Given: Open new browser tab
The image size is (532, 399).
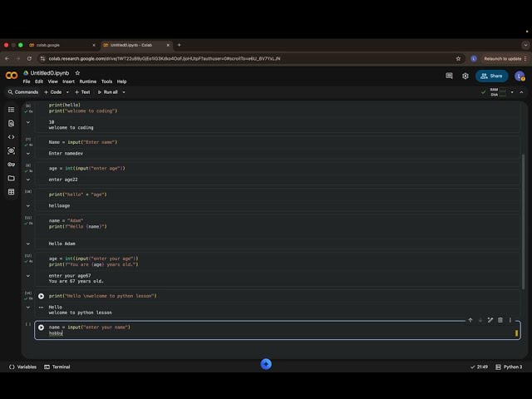Looking at the screenshot, I should pos(180,45).
